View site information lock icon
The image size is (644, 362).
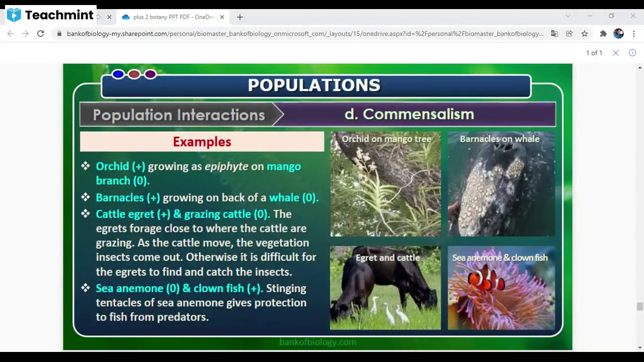[x=59, y=34]
